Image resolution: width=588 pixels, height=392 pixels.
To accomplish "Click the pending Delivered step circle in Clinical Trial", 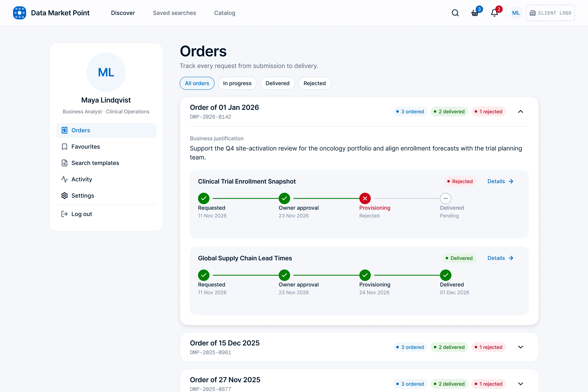I will tap(445, 198).
